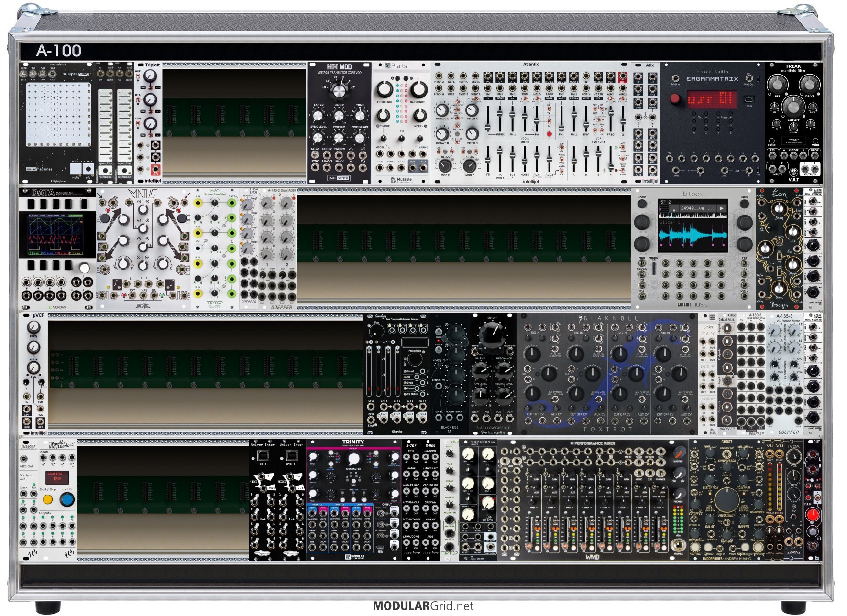847x616 pixels.
Task: Click the DRIVE knob on Freak manifold filter
Action: click(x=809, y=85)
